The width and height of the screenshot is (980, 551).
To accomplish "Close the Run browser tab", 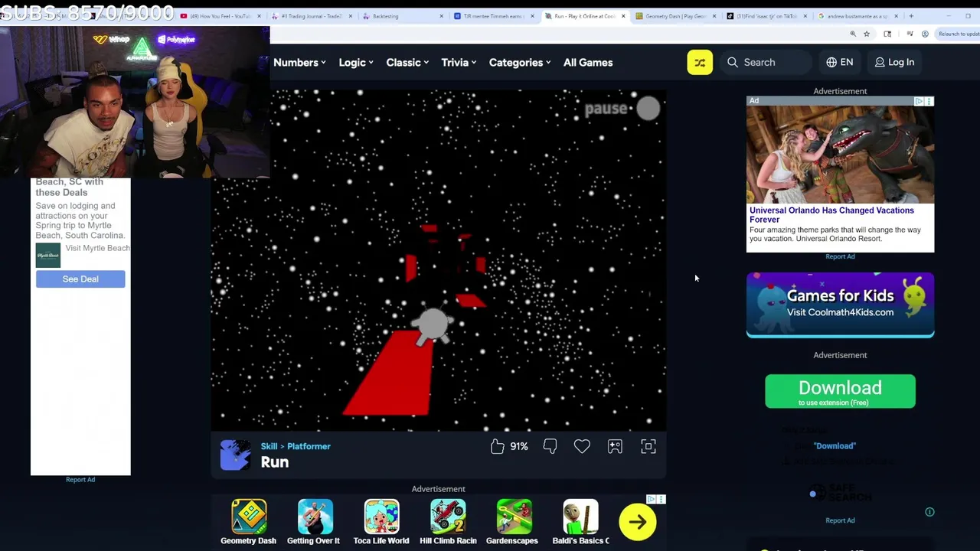I will 623,16.
